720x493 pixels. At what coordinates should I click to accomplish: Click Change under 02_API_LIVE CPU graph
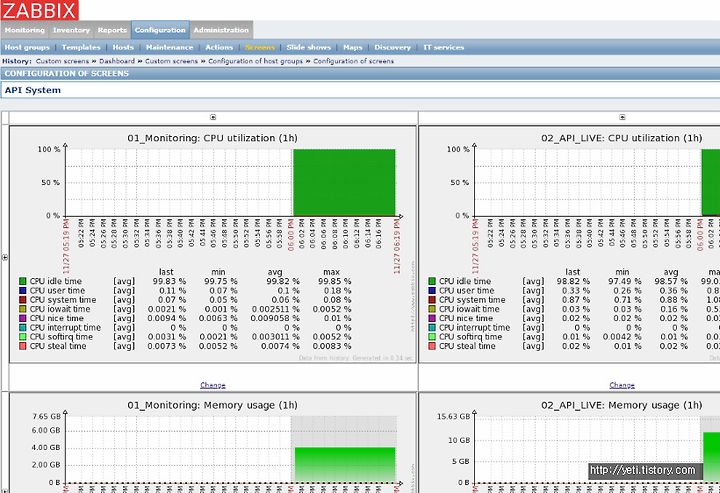[x=622, y=385]
